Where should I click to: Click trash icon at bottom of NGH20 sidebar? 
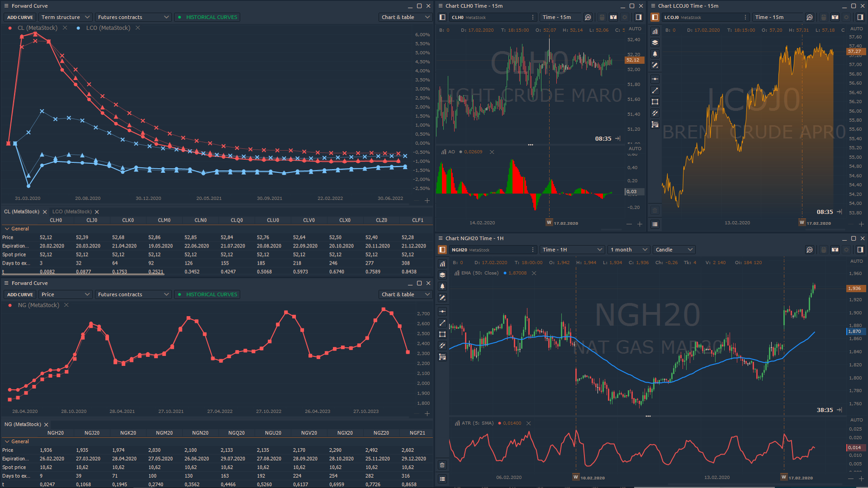(442, 465)
